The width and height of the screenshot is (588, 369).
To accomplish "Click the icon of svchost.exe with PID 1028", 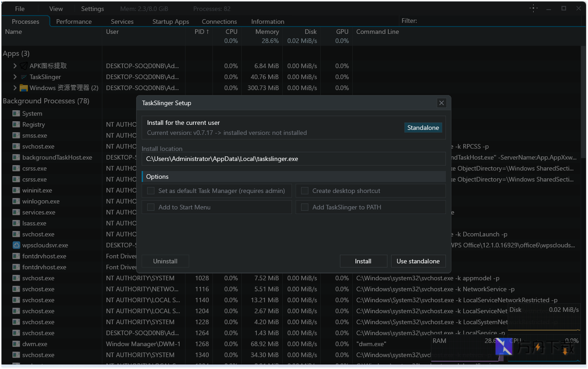I will [x=16, y=278].
